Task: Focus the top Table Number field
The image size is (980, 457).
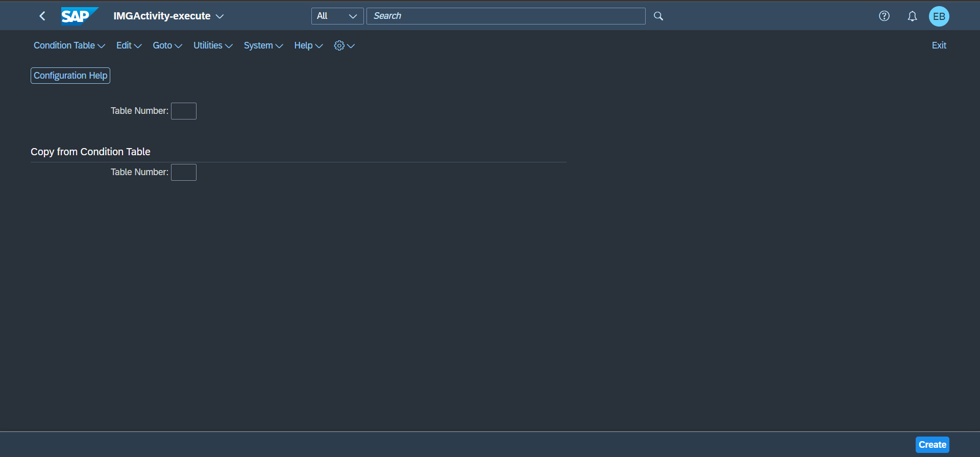Action: tap(184, 111)
